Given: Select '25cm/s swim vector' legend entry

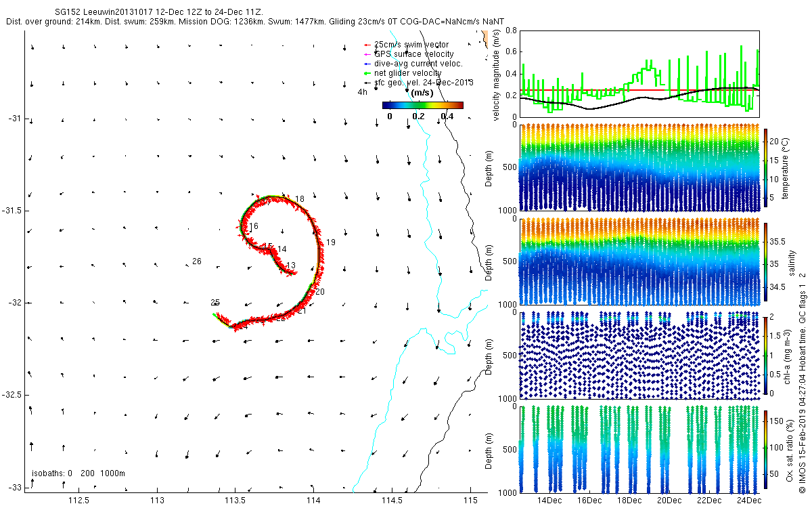Looking at the screenshot, I should click(411, 44).
